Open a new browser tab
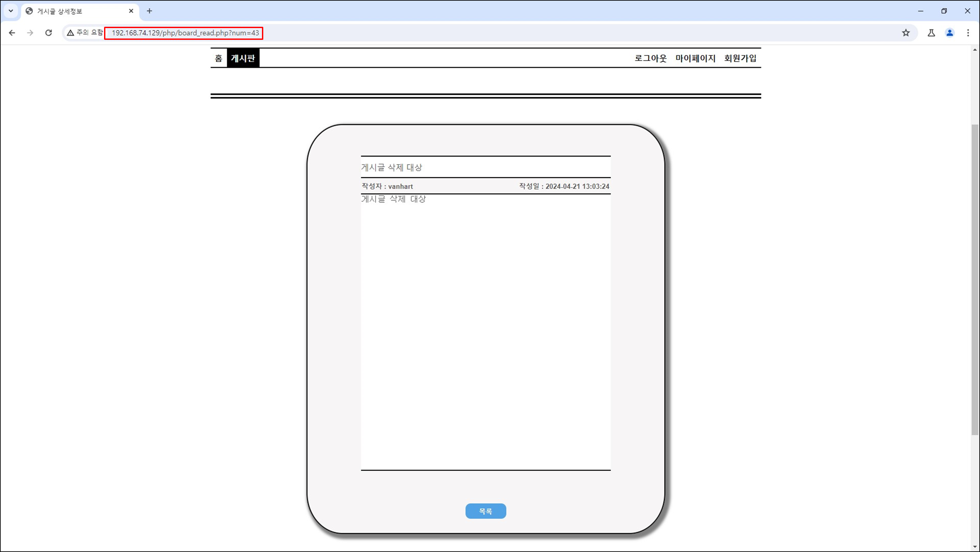This screenshot has height=552, width=980. coord(149,11)
